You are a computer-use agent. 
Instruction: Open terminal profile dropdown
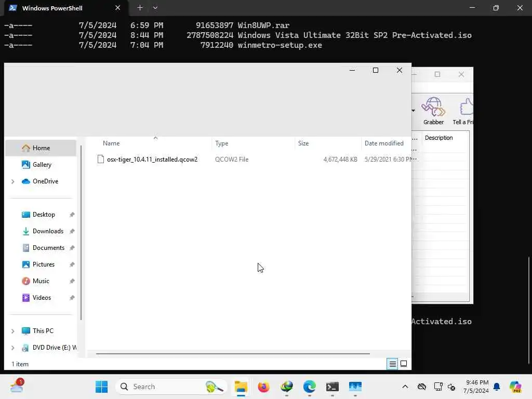[x=155, y=7]
